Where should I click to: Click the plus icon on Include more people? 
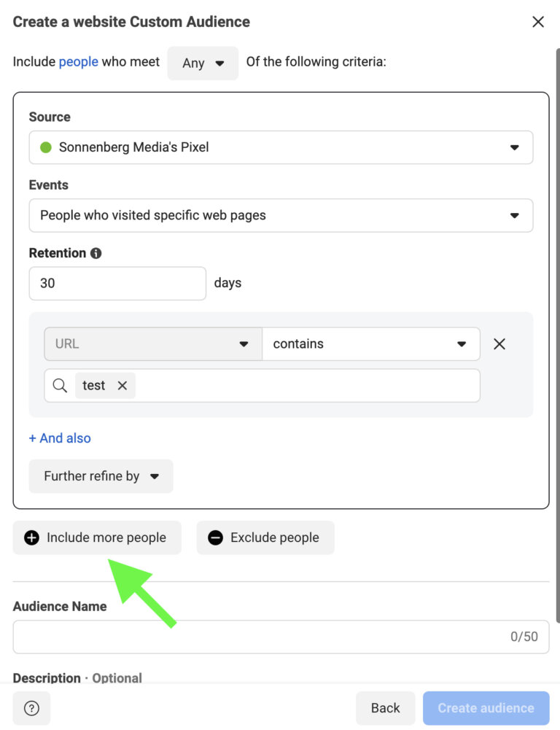pyautogui.click(x=31, y=537)
